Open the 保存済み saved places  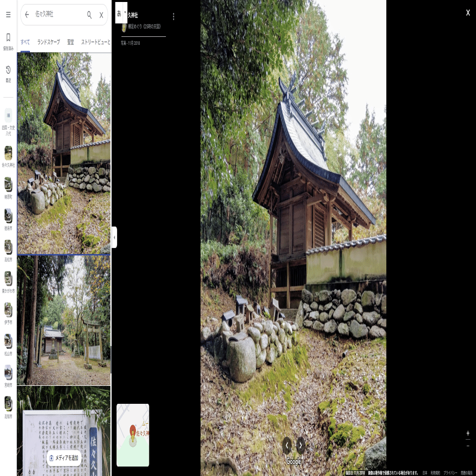tap(8, 42)
